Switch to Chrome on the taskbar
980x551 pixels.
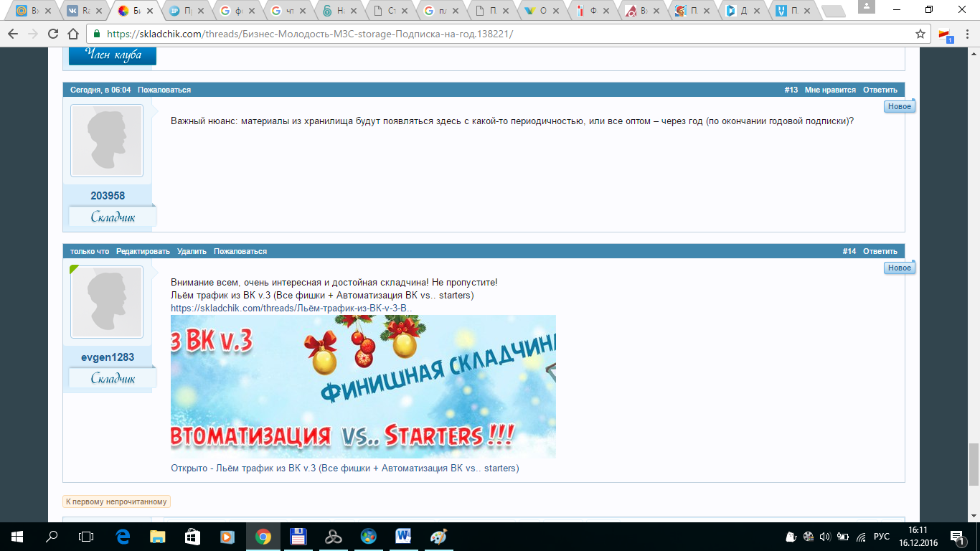263,536
